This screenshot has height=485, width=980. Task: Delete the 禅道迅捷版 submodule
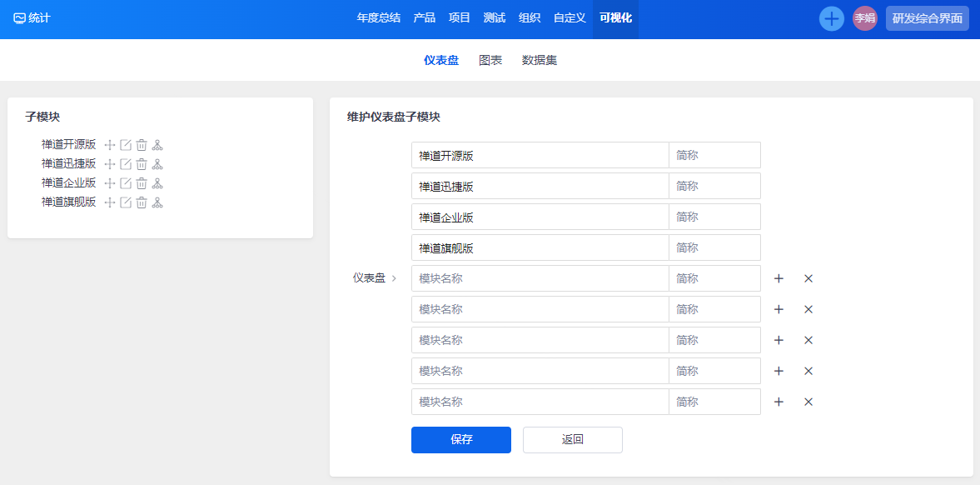pos(142,164)
